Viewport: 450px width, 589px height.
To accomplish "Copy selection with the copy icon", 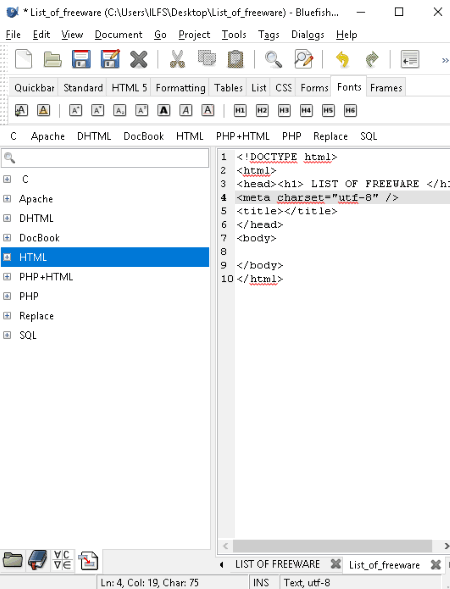I will click(x=207, y=59).
